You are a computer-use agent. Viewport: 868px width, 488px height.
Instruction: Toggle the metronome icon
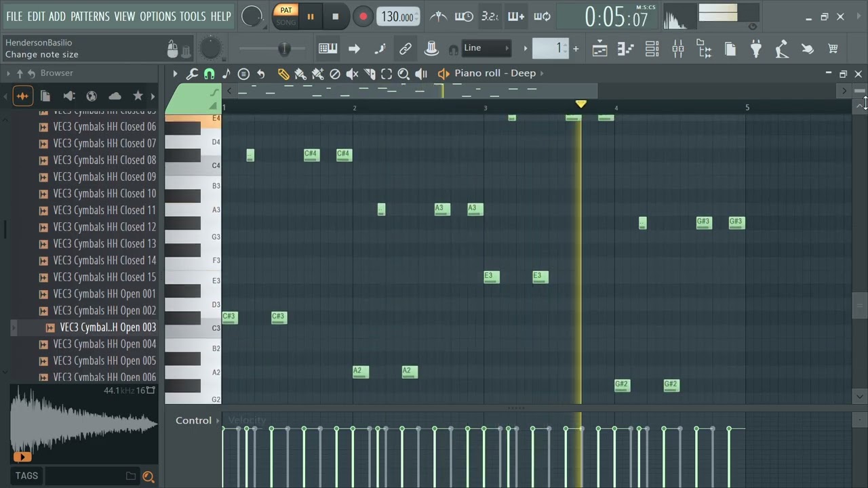point(439,16)
